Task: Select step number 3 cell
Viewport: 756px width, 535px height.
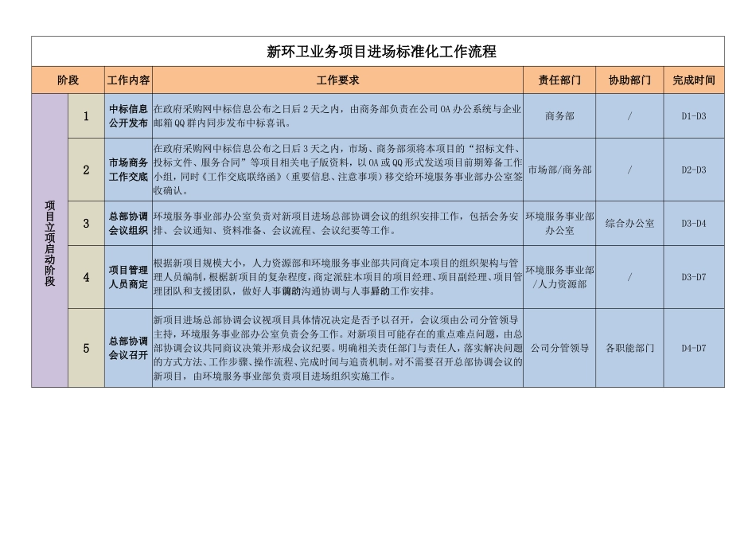Action: point(86,224)
